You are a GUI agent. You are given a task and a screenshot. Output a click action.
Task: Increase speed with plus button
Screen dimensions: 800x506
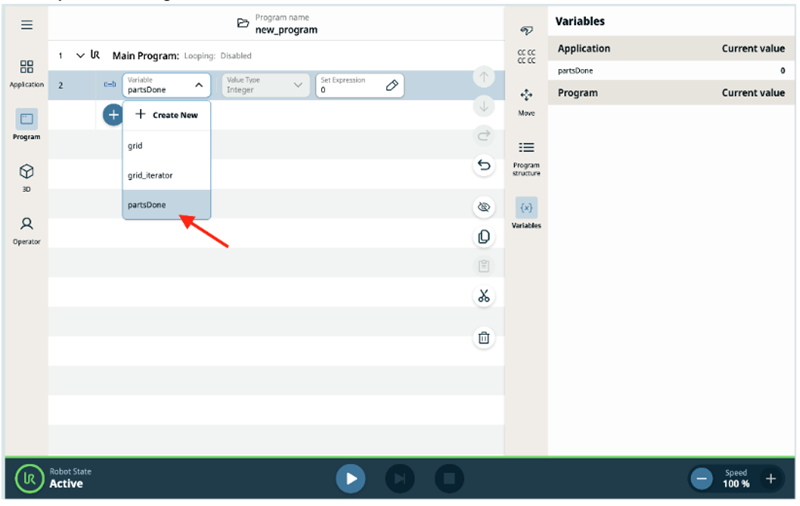[x=770, y=479]
